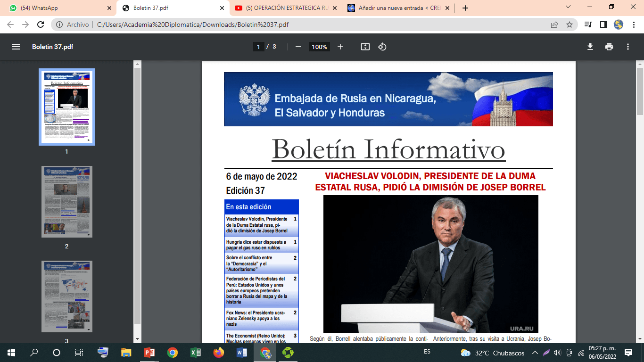Click the Viacheslav Volodin contents entry
644x362 pixels.
262,225
